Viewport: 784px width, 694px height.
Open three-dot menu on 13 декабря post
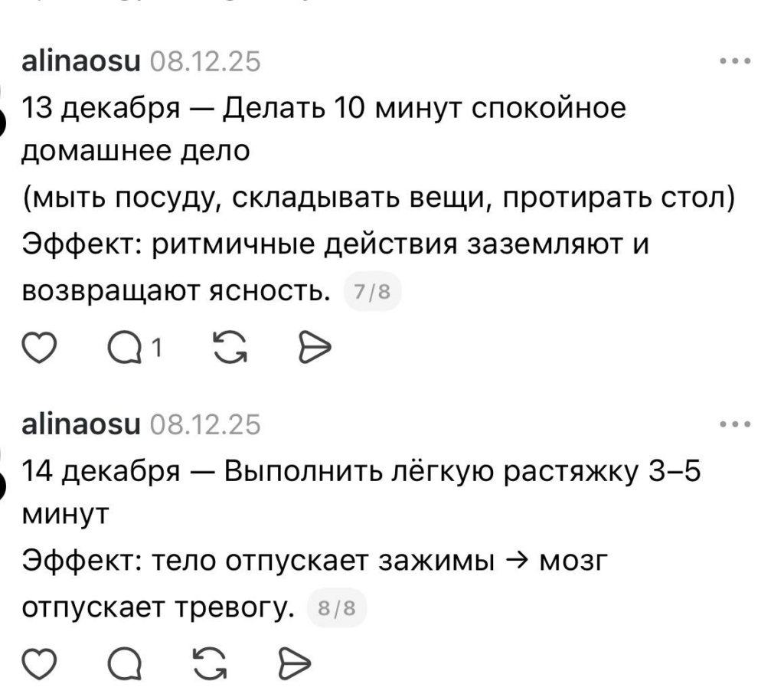pyautogui.click(x=733, y=63)
